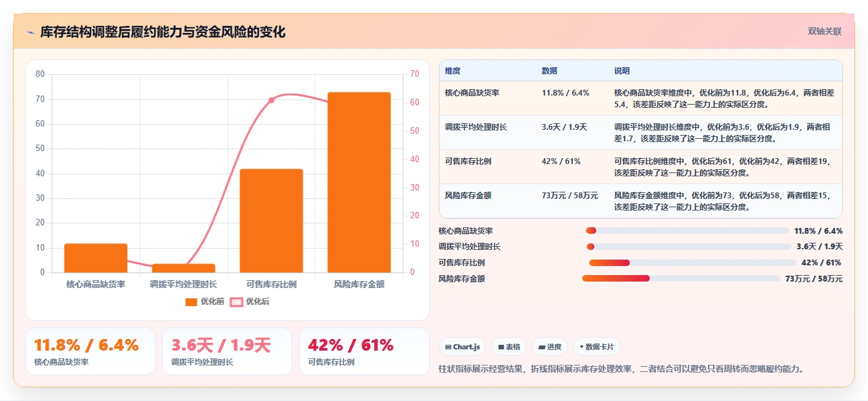The width and height of the screenshot is (868, 401).
Task: Open the 11.8% / 6.4% stat card
Action: click(90, 351)
